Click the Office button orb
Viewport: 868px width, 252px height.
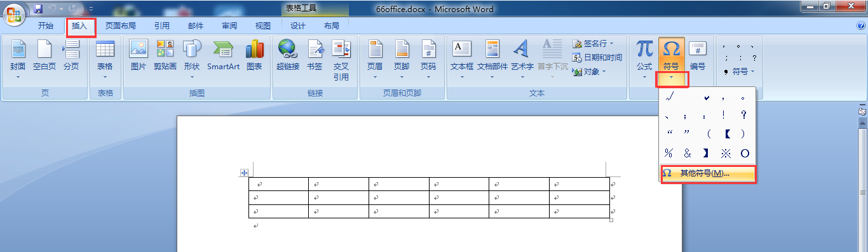[14, 14]
